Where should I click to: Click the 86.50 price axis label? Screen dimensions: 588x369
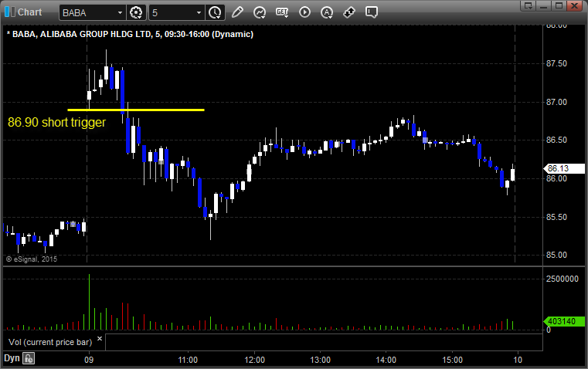556,140
